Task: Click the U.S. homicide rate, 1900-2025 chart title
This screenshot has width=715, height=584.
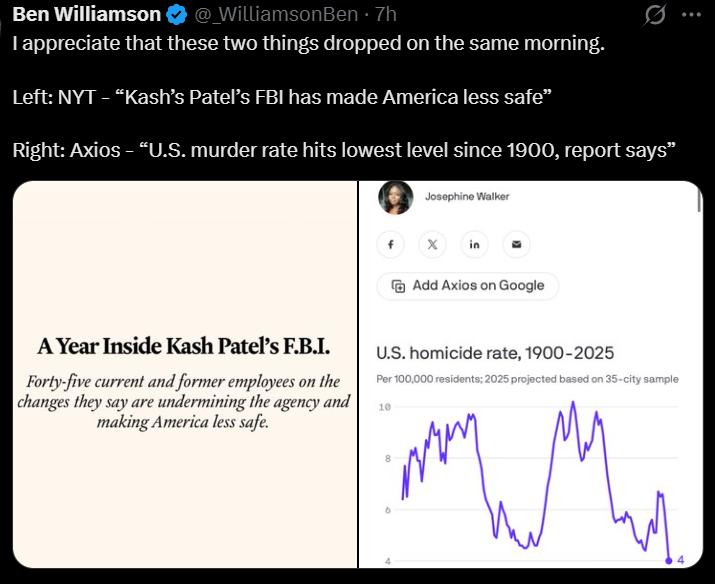Action: coord(495,353)
